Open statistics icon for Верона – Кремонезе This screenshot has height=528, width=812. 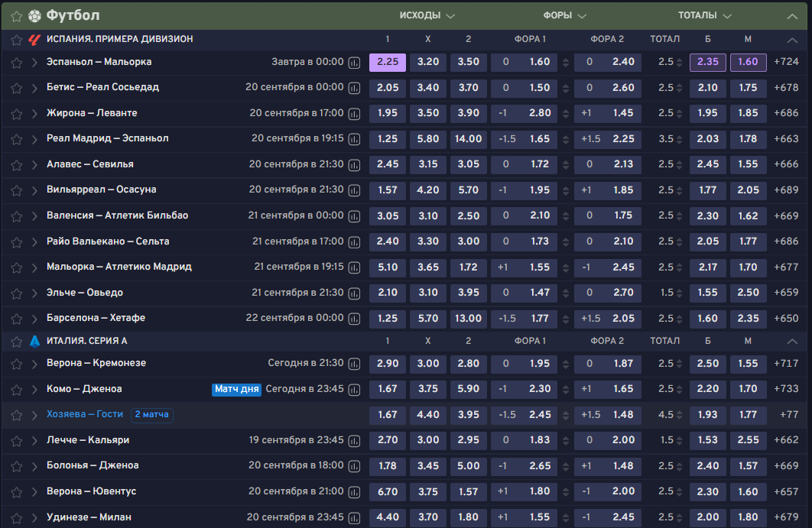354,364
